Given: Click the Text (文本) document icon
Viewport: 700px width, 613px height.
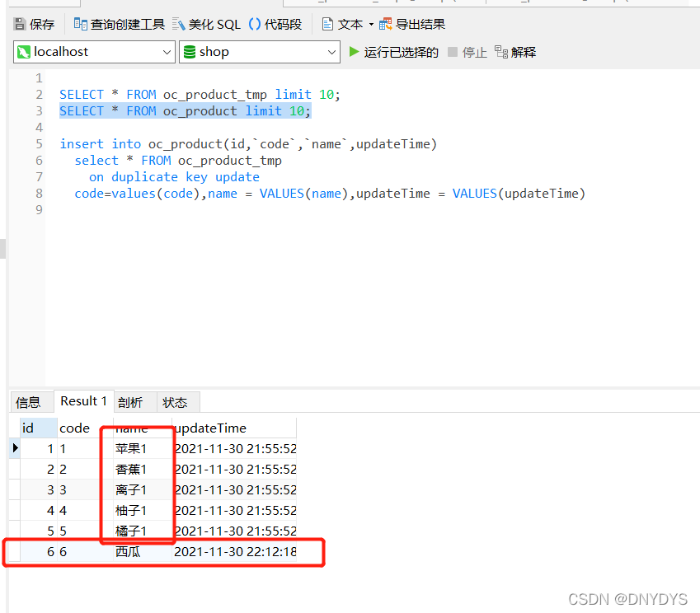Looking at the screenshot, I should (327, 24).
